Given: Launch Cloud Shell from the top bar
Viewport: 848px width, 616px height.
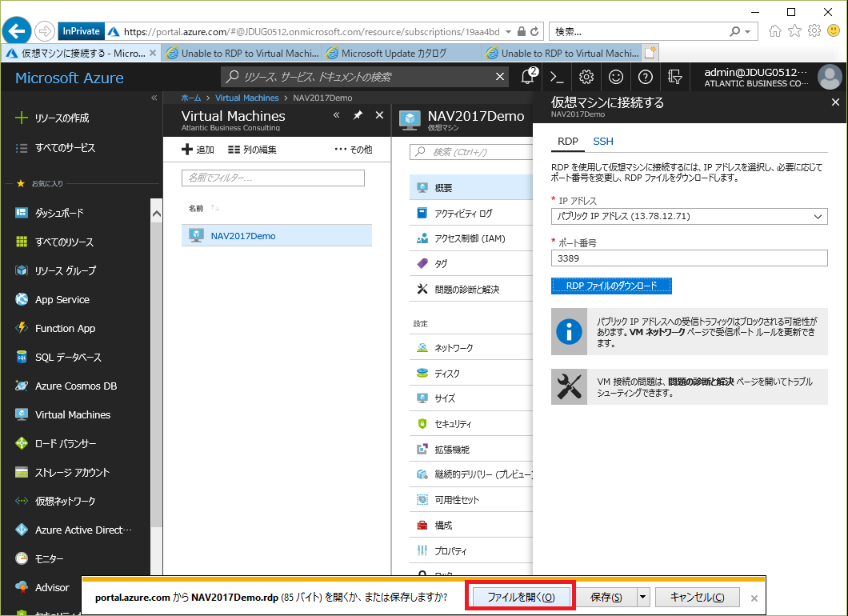Looking at the screenshot, I should click(x=557, y=78).
